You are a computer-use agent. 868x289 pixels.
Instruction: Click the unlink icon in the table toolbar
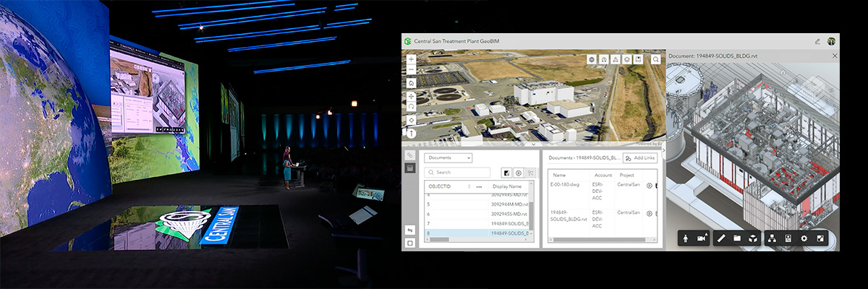(531, 173)
